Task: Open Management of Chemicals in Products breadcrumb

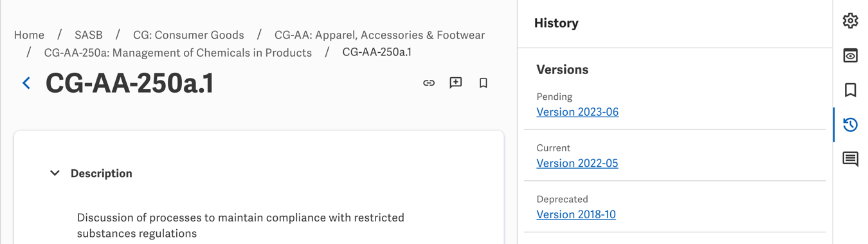Action: click(x=177, y=53)
